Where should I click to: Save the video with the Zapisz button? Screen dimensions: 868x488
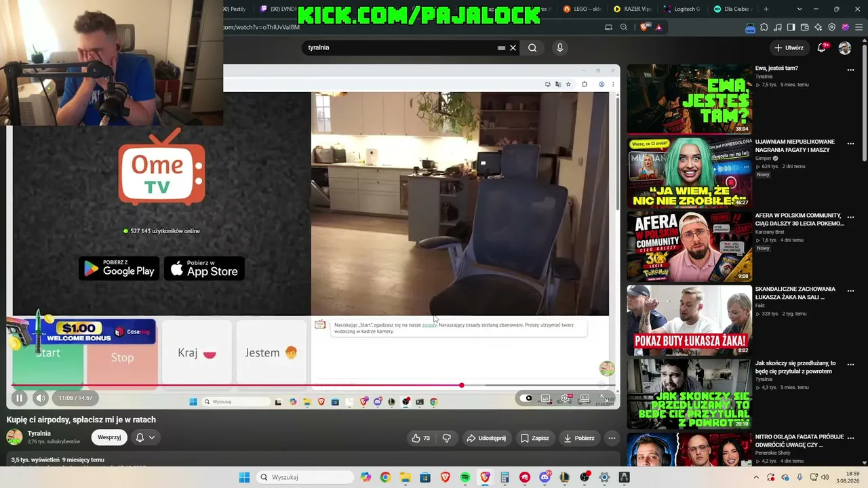(534, 438)
